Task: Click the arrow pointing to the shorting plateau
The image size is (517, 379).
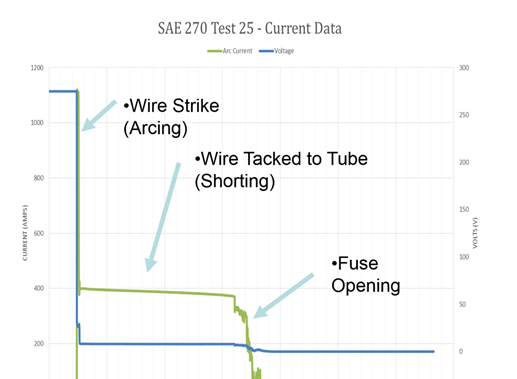Action: [x=163, y=217]
